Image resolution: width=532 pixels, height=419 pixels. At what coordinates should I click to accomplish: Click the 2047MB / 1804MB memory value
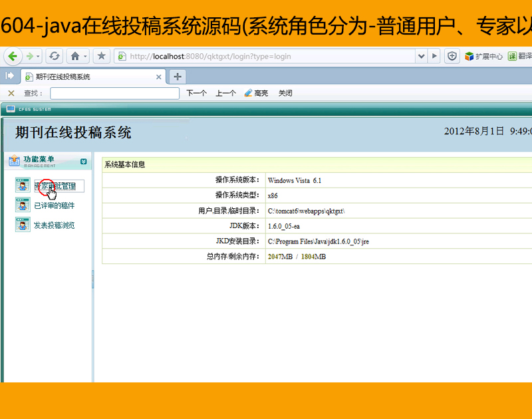297,257
